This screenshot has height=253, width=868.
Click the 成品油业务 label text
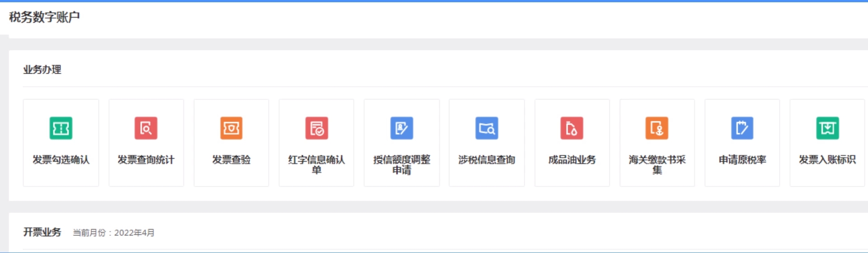[572, 160]
